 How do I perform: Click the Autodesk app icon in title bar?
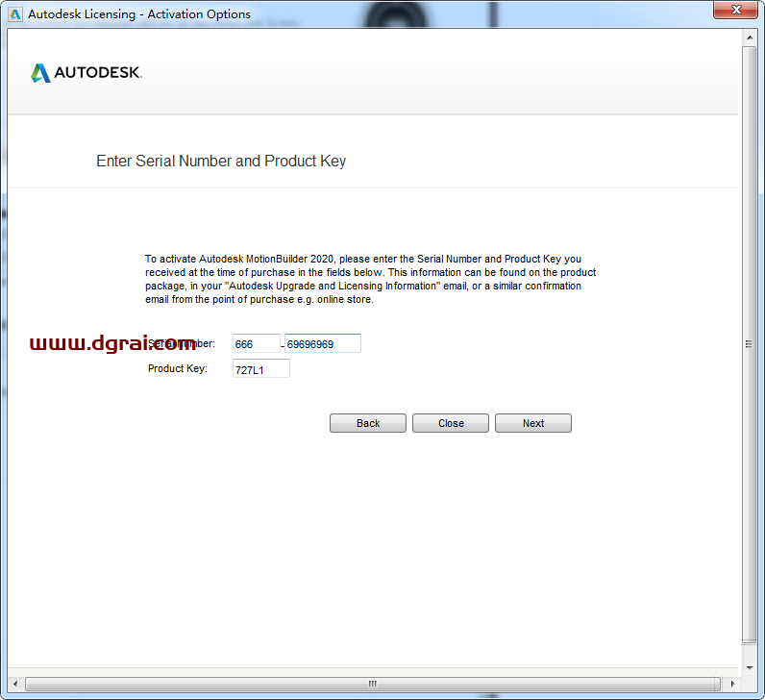click(15, 14)
